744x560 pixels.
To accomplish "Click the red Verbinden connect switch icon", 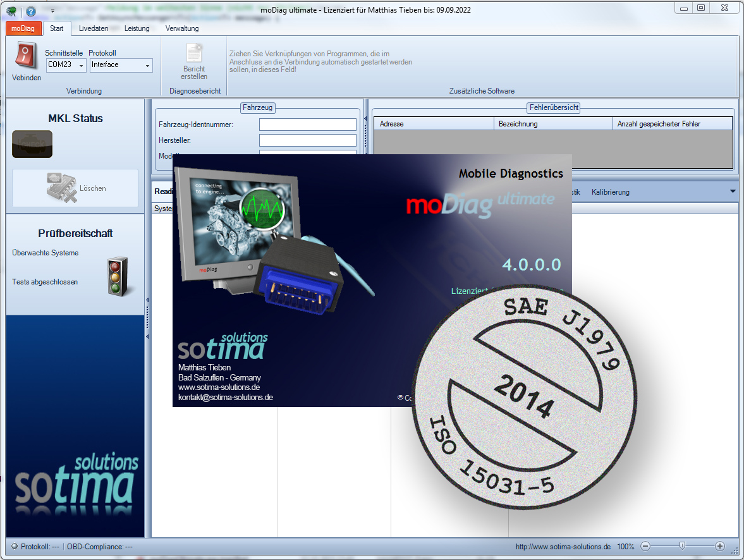I will click(26, 56).
